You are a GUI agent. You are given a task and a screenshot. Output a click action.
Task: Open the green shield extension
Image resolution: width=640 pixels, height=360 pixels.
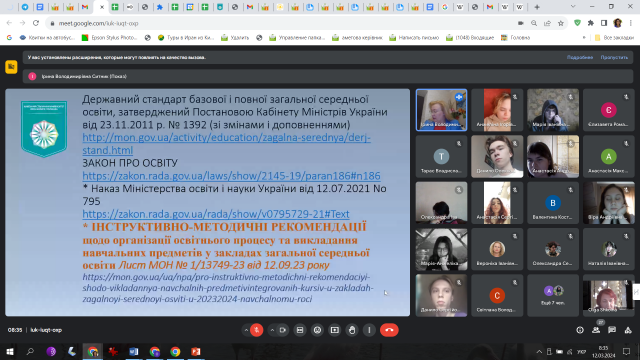click(x=577, y=23)
